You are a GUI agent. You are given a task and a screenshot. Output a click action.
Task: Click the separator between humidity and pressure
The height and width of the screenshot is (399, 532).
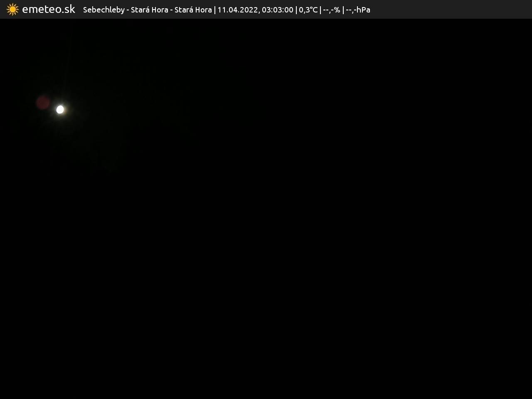[x=343, y=10]
